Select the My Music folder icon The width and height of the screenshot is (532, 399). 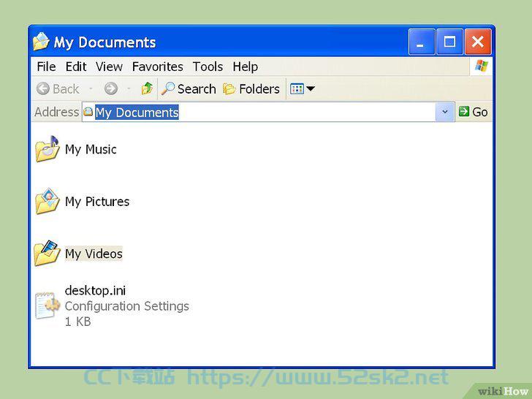click(47, 149)
